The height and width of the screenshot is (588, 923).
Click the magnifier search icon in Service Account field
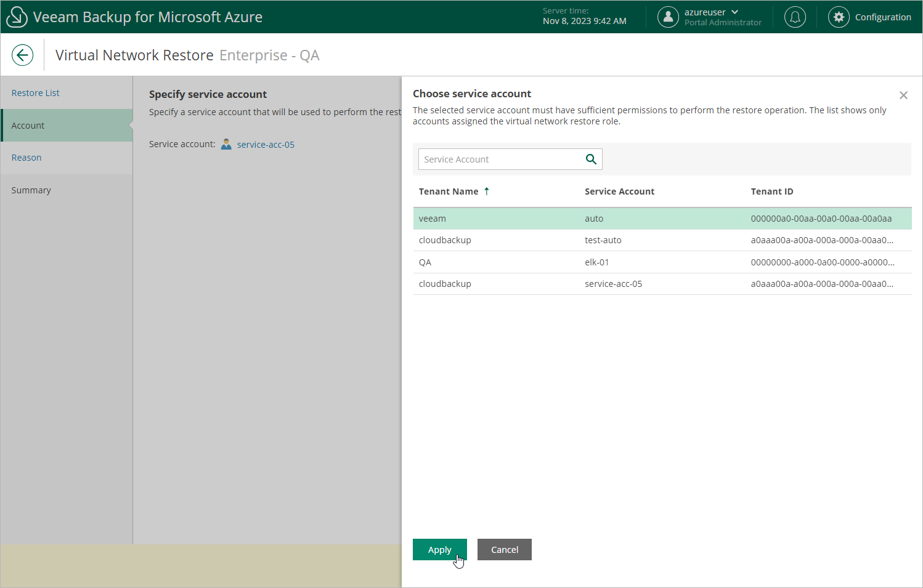point(591,159)
